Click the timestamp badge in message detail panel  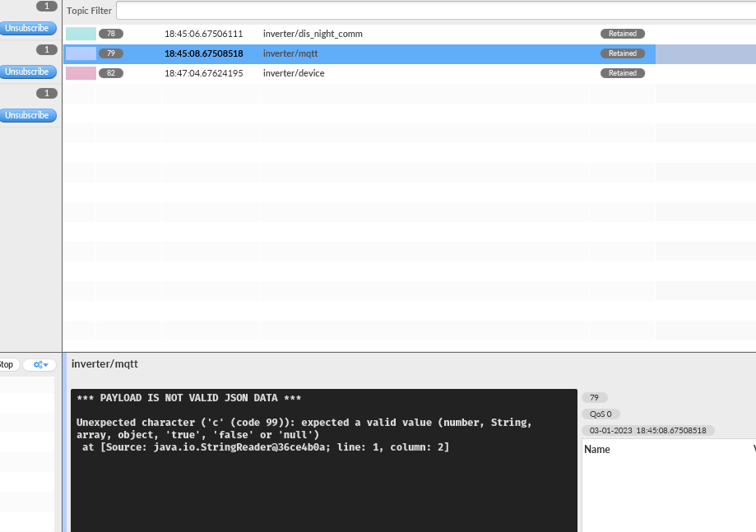[x=647, y=430]
